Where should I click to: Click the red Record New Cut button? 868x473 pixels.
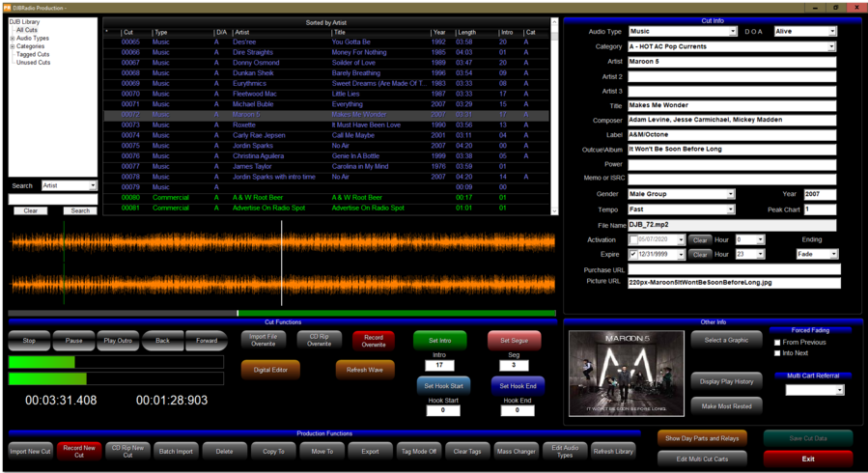(x=79, y=452)
